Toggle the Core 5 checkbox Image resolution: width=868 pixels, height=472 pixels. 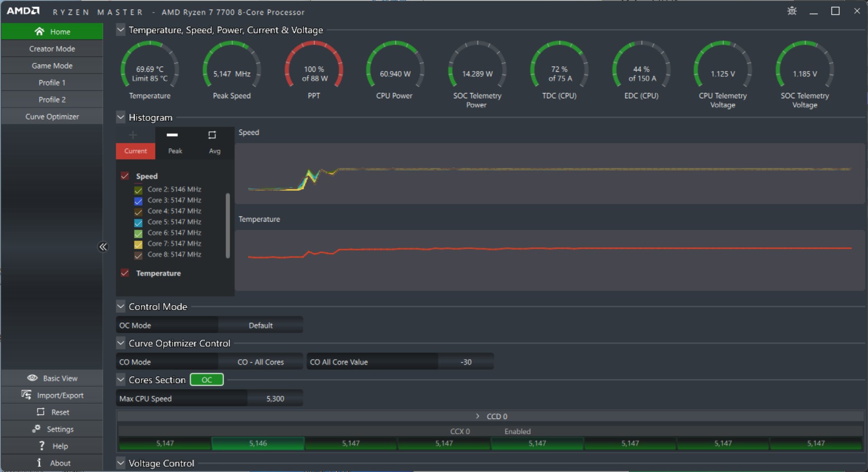138,222
